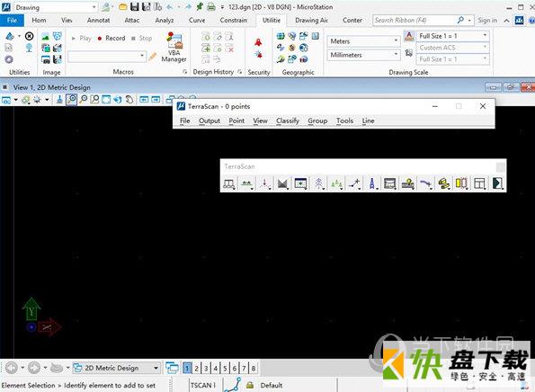Click the TerraScan yellow buildings tool icon
Viewport: 535px width, 392px height.
pyautogui.click(x=443, y=183)
